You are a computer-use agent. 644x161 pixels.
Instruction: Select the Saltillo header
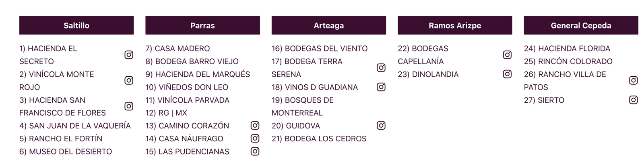coord(76,25)
